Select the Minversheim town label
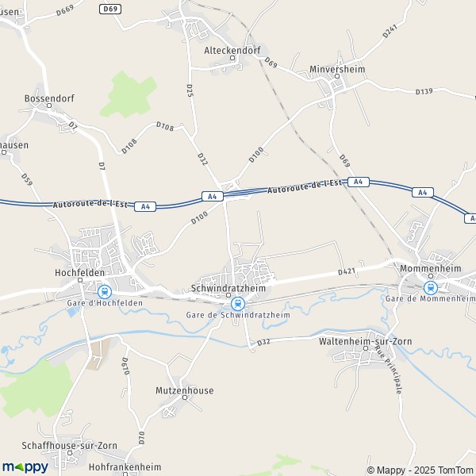 (337, 69)
